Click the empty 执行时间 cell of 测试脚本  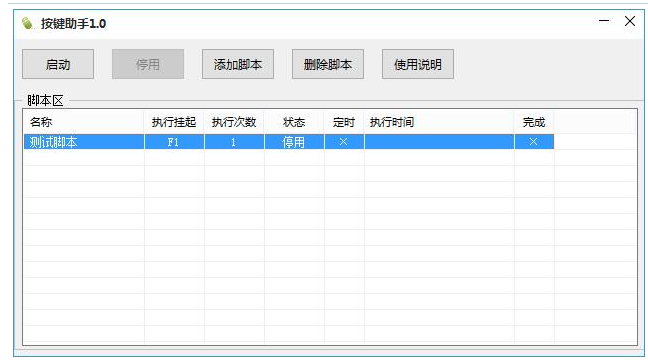click(x=439, y=142)
